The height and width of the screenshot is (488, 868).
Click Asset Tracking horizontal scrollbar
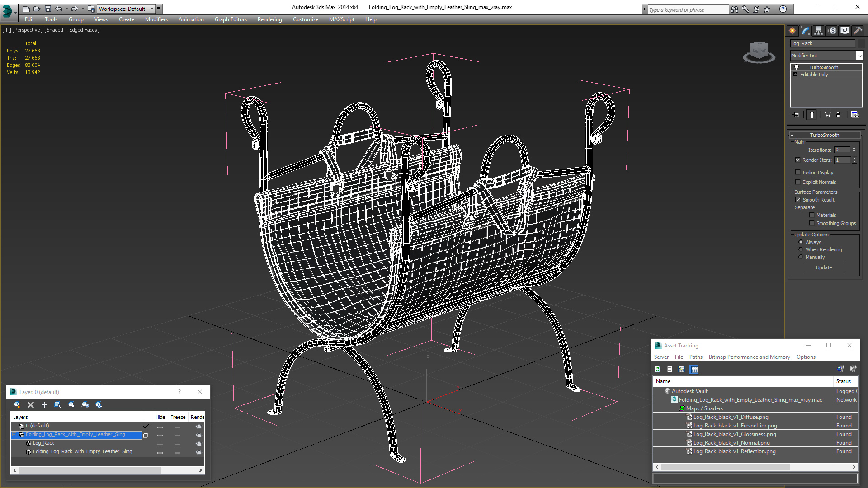coord(726,467)
